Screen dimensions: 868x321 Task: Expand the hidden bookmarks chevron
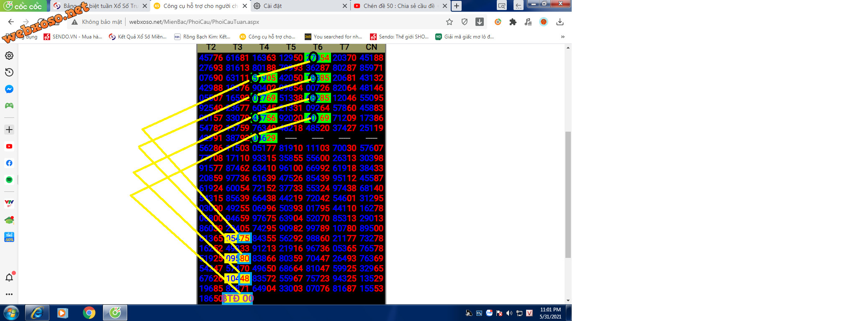(x=563, y=37)
